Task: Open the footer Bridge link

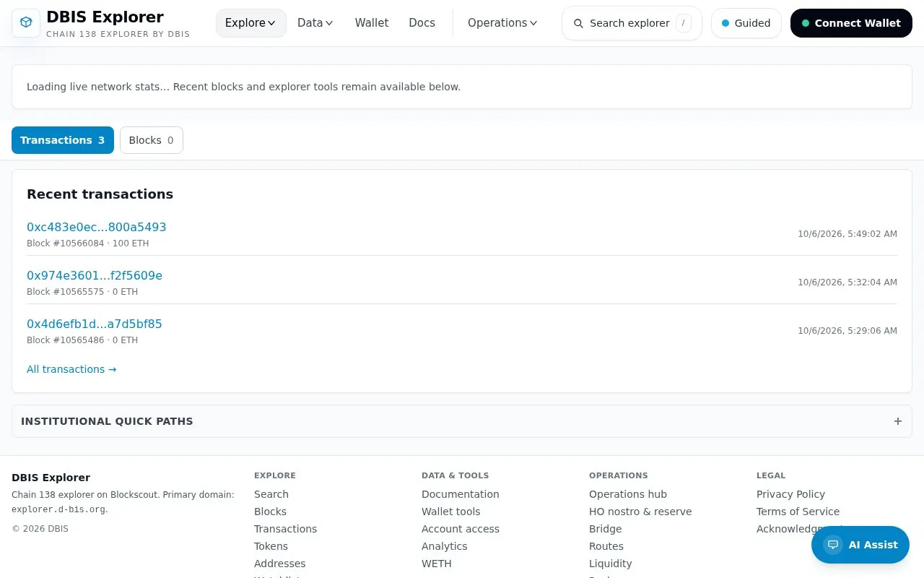Action: 606,529
